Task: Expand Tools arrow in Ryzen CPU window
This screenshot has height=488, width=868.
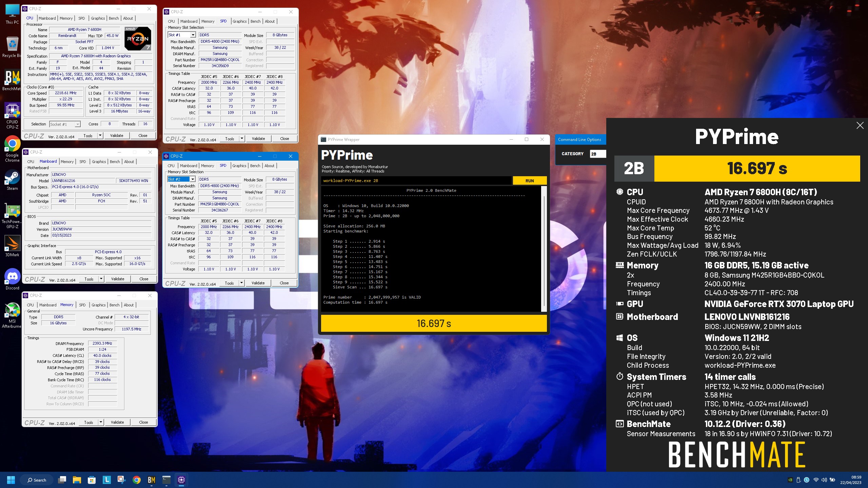Action: point(100,136)
